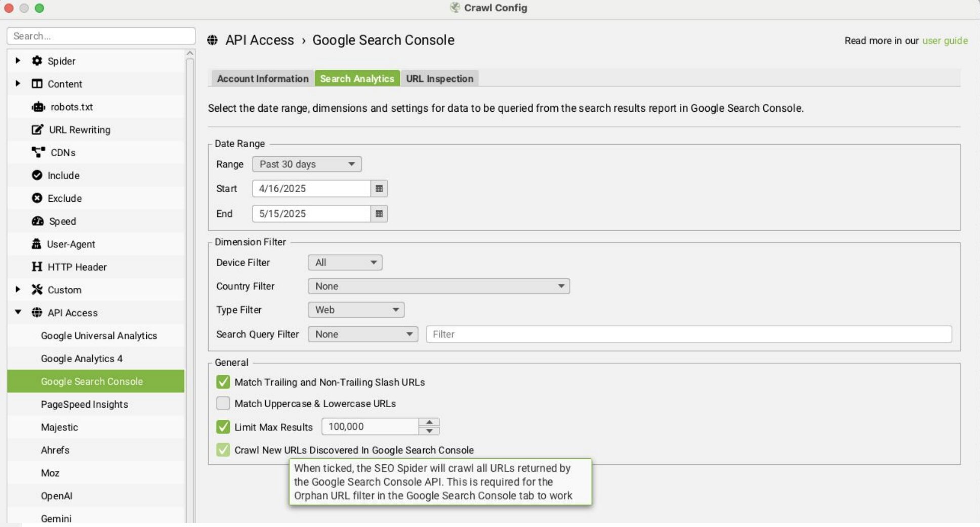
Task: Click the Include checkmark circle icon
Action: [37, 175]
